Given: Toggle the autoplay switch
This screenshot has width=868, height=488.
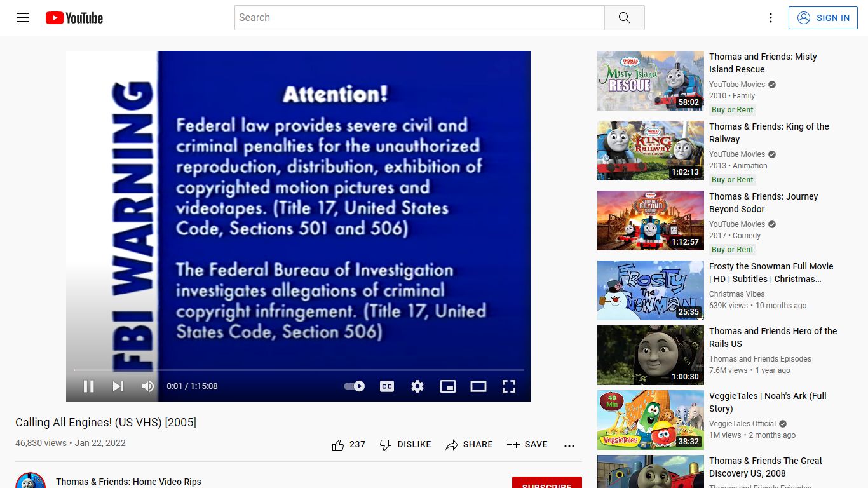Looking at the screenshot, I should point(355,386).
